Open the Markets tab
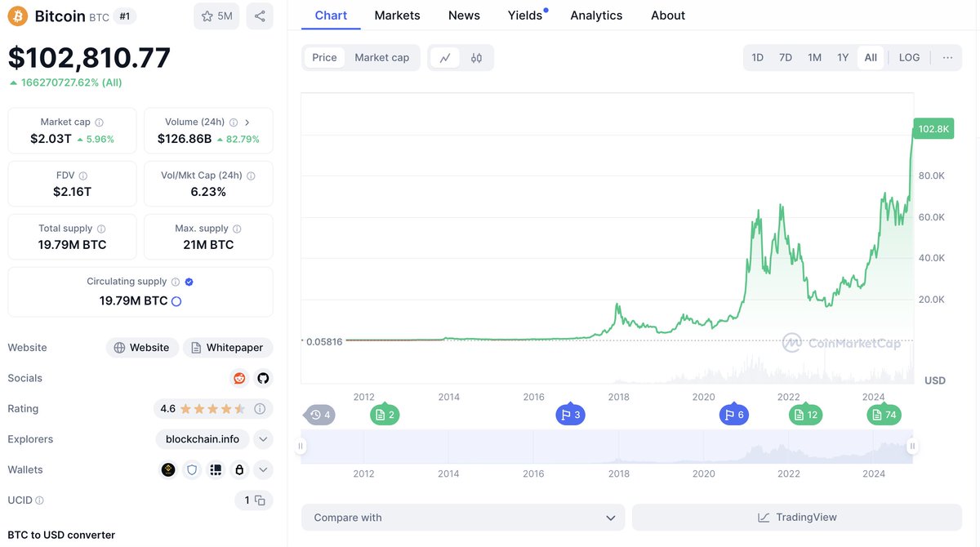 pos(397,16)
